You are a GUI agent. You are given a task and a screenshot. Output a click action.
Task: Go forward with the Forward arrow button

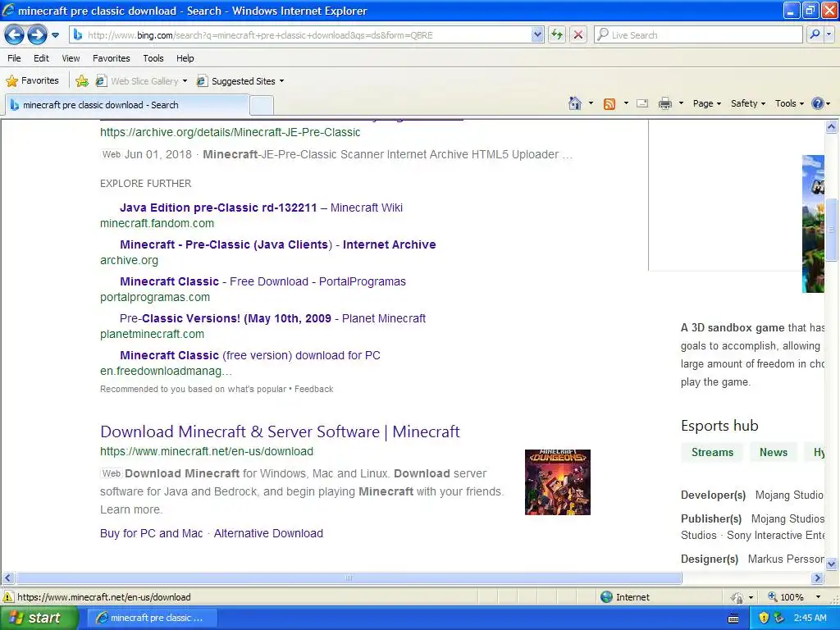click(x=37, y=35)
